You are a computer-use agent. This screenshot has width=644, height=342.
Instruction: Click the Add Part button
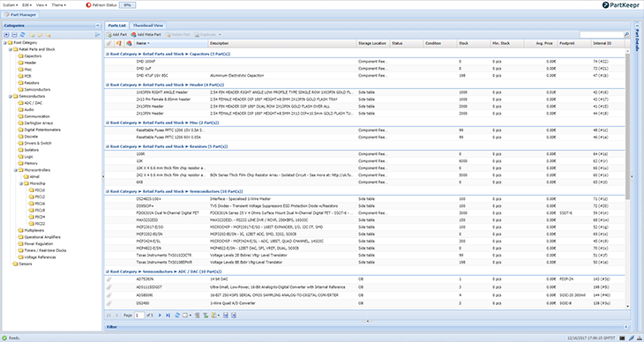(x=116, y=35)
